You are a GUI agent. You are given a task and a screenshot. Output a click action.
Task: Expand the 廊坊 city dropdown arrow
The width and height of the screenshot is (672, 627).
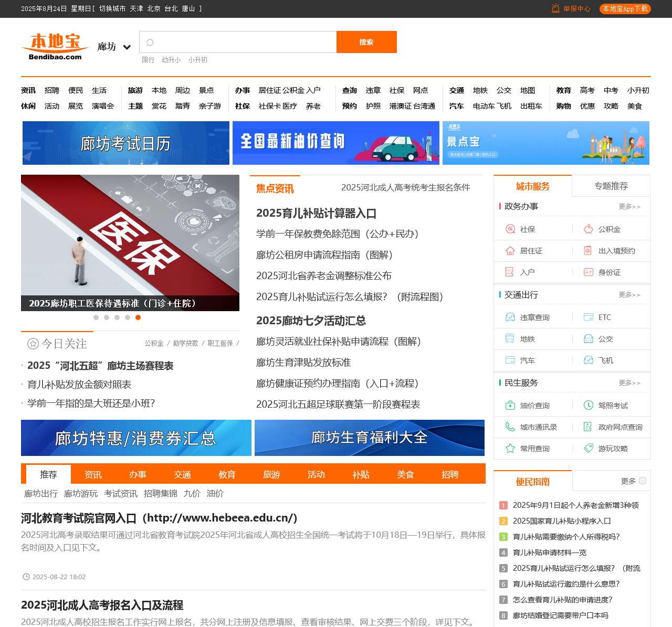127,47
